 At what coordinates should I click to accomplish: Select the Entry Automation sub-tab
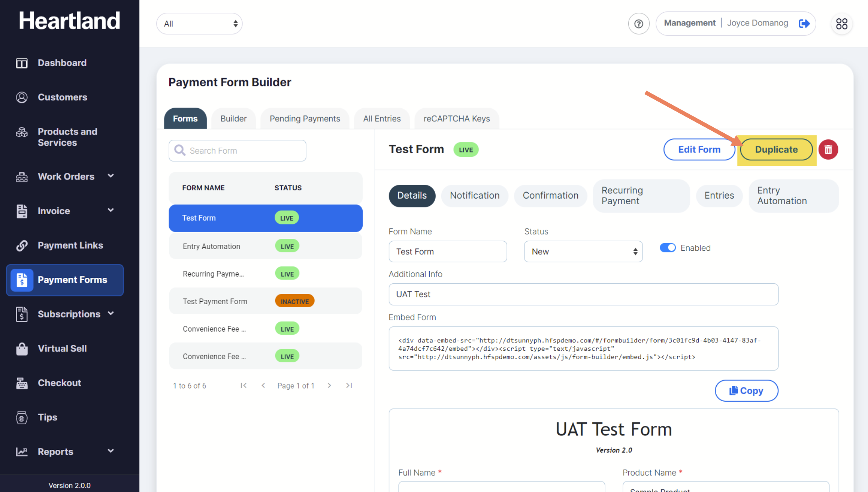[794, 195]
